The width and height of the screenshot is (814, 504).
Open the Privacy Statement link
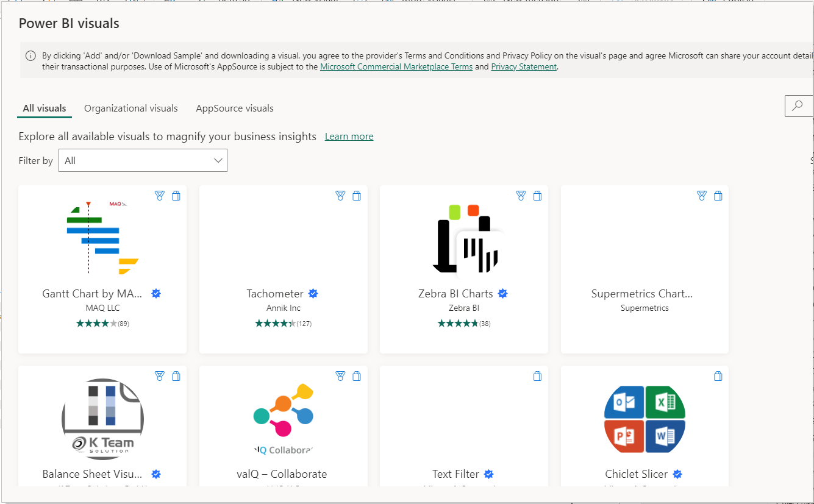point(524,67)
